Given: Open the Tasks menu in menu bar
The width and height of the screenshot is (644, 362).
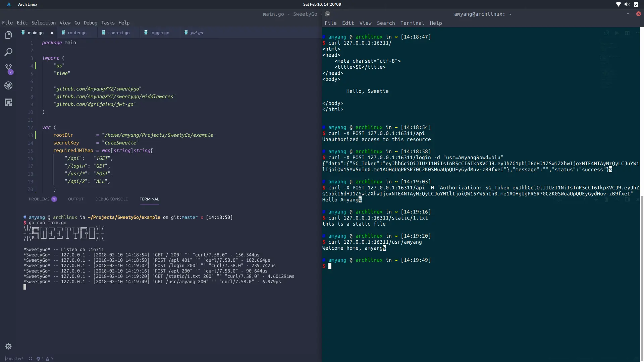Looking at the screenshot, I should [108, 23].
